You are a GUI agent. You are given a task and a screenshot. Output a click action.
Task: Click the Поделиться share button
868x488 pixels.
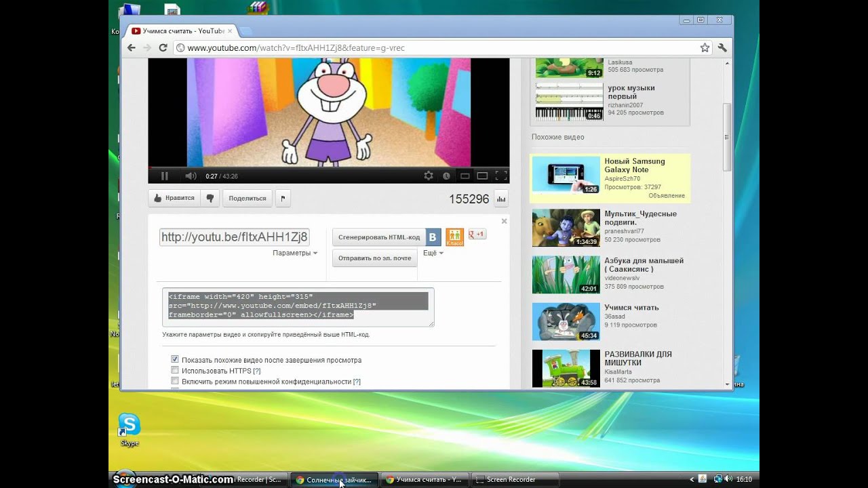[x=248, y=198]
